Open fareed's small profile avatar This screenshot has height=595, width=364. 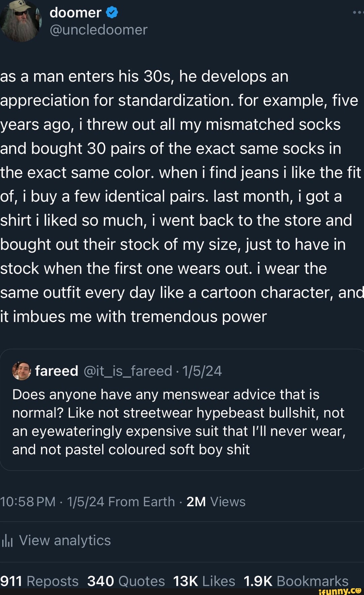(x=22, y=371)
